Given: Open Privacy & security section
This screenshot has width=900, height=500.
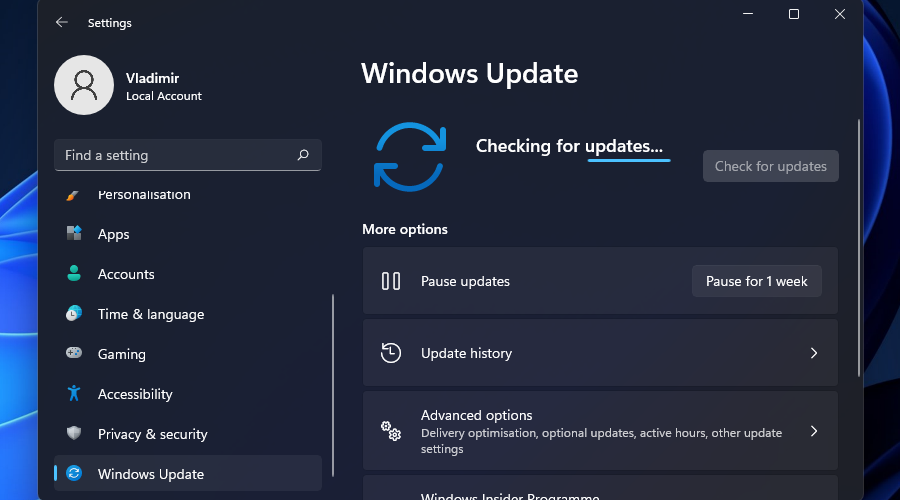Looking at the screenshot, I should (188, 434).
